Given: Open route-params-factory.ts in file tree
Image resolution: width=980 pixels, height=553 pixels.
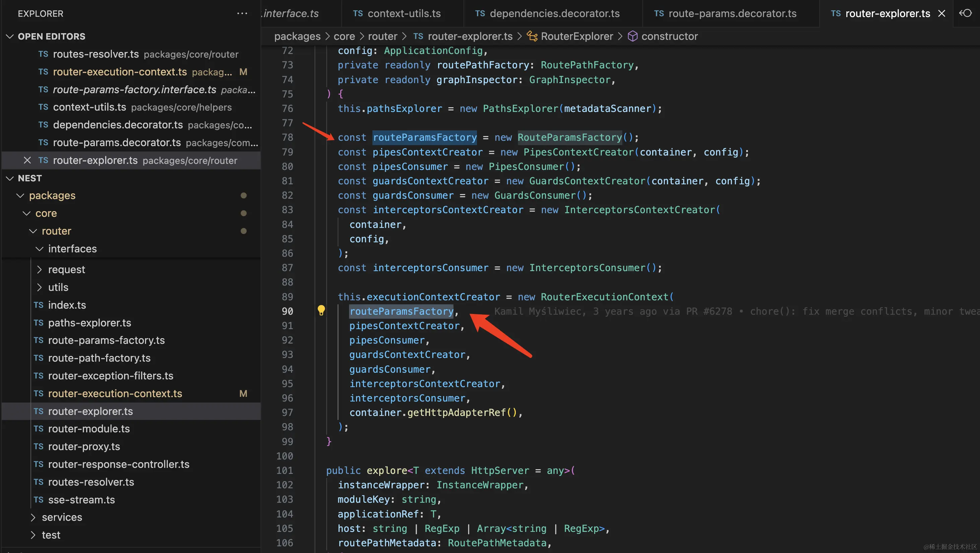Looking at the screenshot, I should tap(106, 340).
